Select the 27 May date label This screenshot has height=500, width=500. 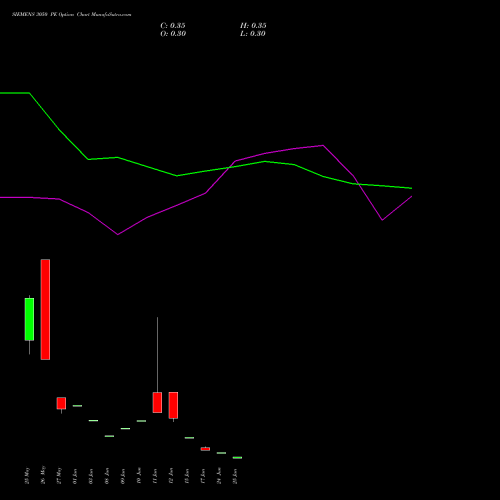(59, 475)
